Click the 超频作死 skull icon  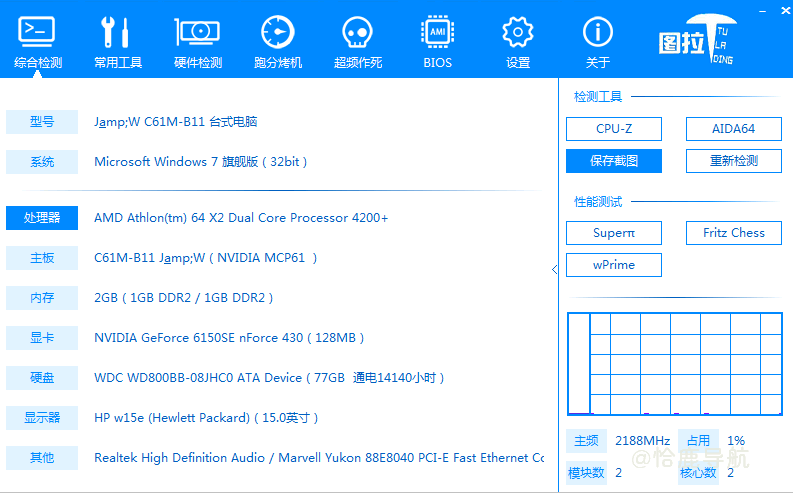(x=358, y=33)
